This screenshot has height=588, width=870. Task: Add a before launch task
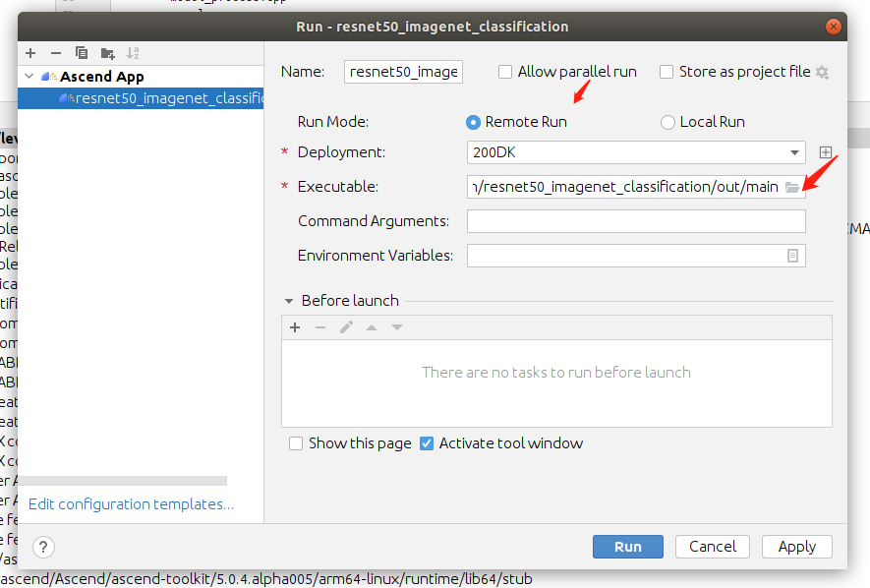[x=295, y=327]
